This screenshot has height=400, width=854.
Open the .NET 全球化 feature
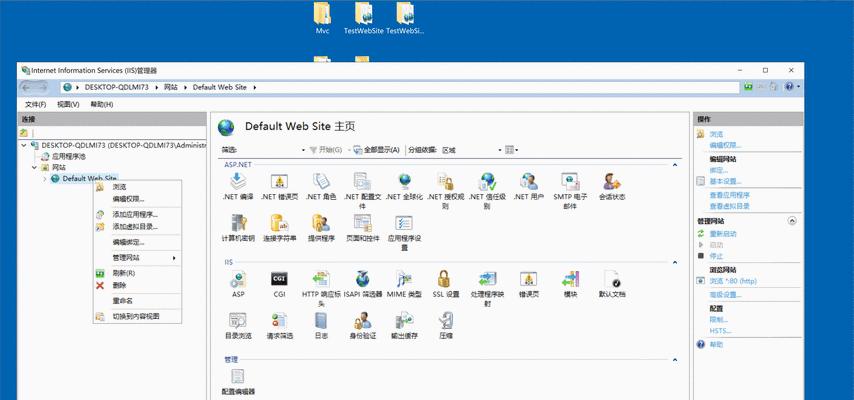coord(404,186)
